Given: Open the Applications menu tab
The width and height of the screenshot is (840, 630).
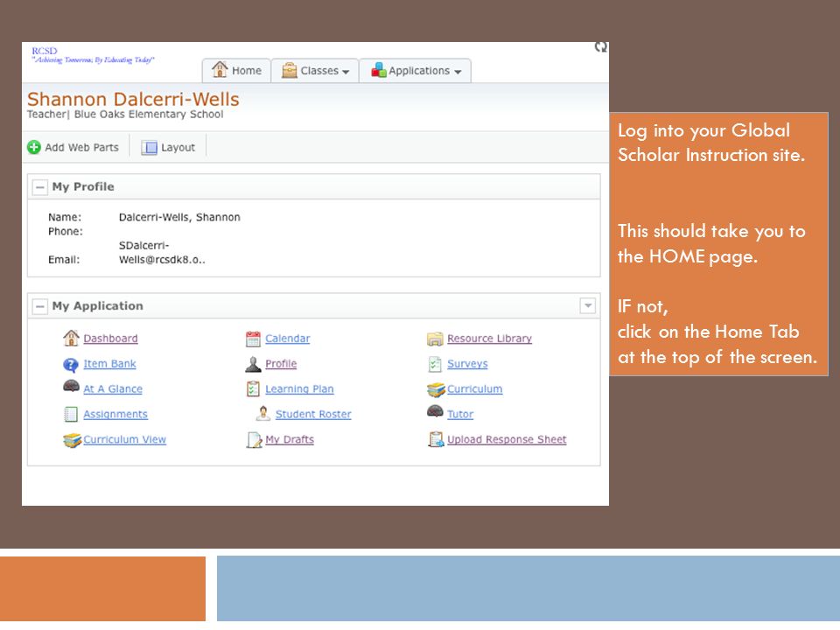Looking at the screenshot, I should click(415, 71).
